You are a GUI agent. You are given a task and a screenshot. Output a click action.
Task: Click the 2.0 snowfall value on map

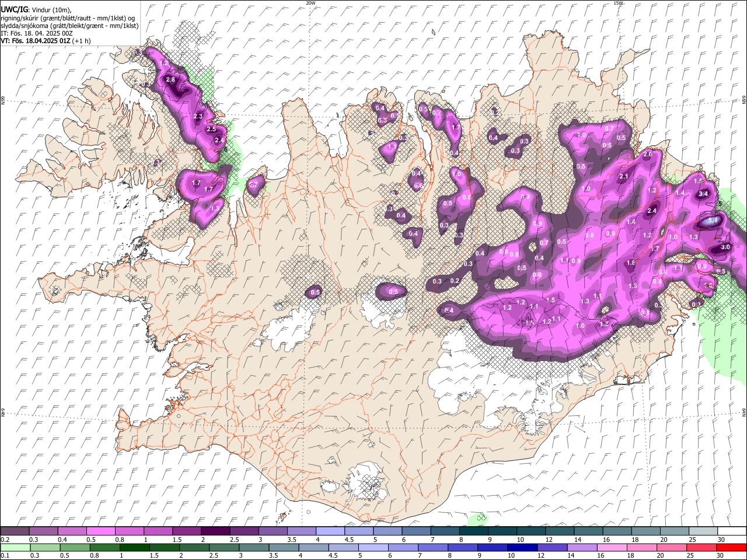click(647, 155)
